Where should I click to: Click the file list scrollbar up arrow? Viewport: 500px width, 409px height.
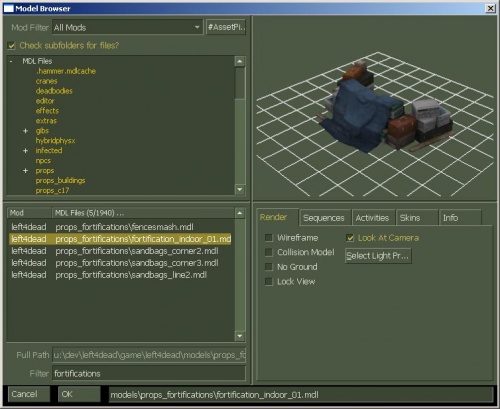pyautogui.click(x=240, y=213)
